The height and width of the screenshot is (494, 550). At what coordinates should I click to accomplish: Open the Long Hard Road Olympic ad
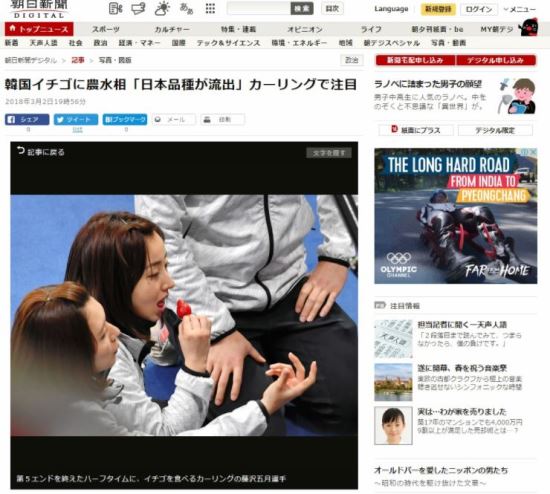pos(456,216)
